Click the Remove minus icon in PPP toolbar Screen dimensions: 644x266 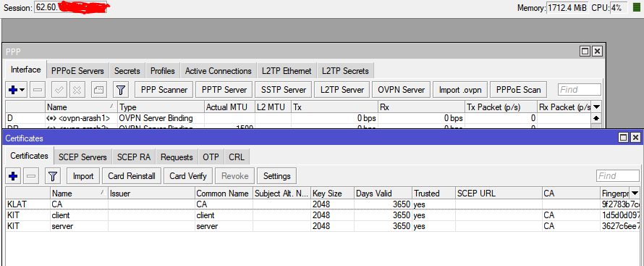tap(38, 90)
